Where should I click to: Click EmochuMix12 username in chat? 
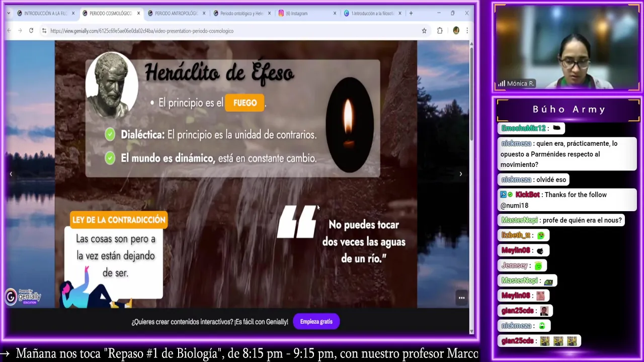click(x=523, y=128)
